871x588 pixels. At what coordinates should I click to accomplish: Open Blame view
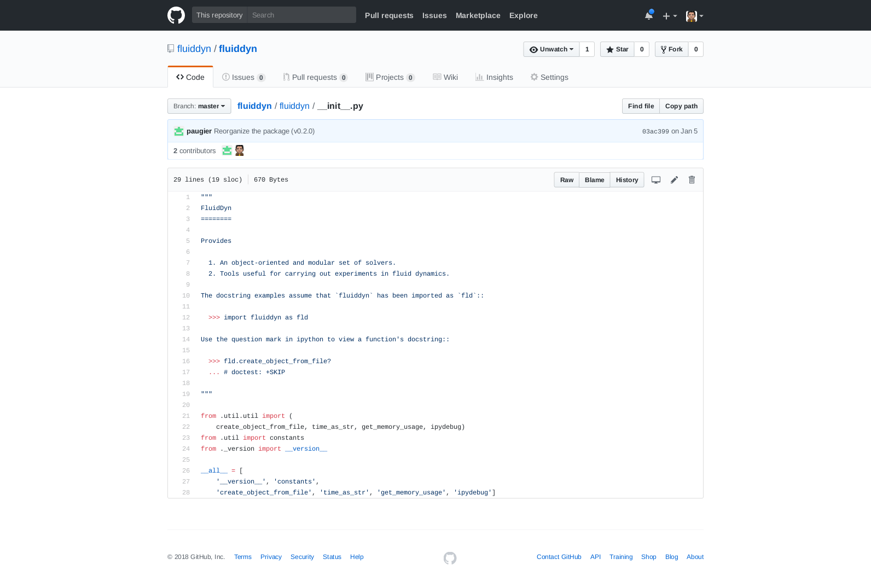coord(594,180)
